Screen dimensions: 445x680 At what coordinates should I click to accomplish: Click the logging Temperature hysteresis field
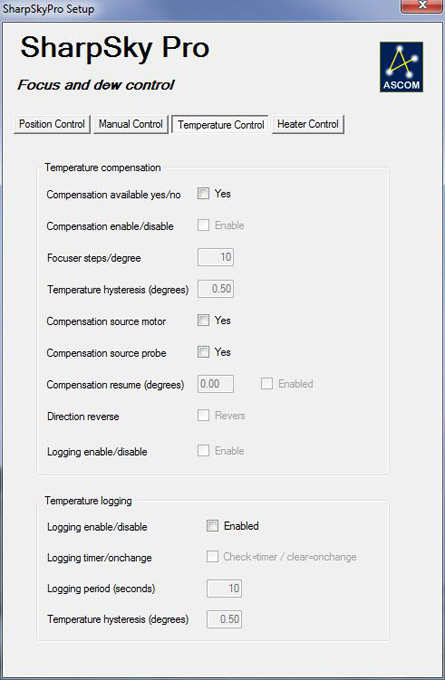(224, 619)
